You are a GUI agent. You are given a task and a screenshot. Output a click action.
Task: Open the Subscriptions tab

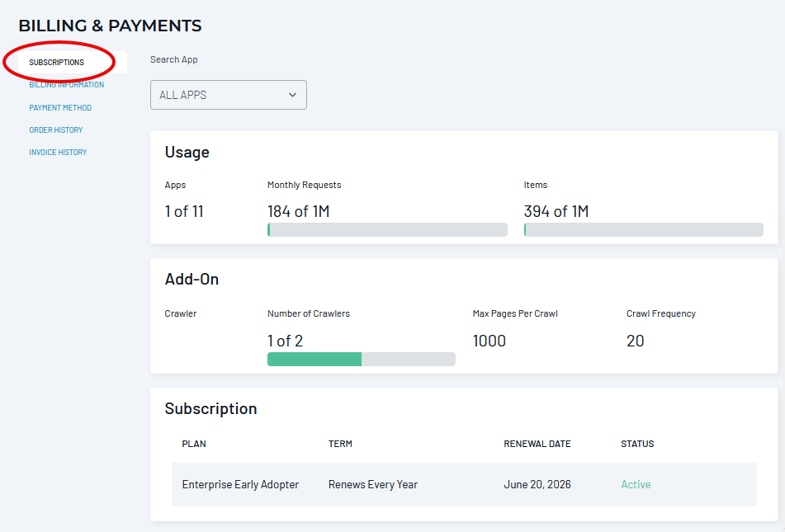(57, 63)
